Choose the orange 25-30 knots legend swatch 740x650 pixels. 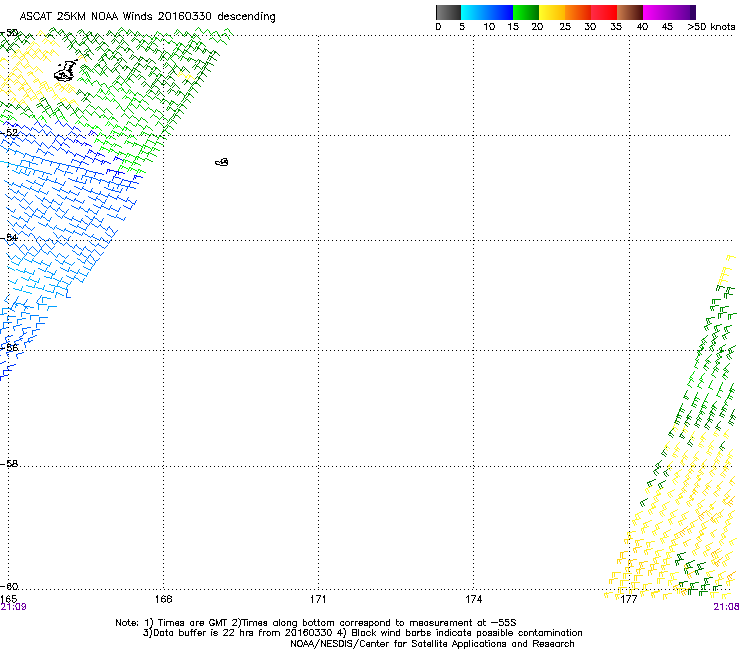(578, 12)
